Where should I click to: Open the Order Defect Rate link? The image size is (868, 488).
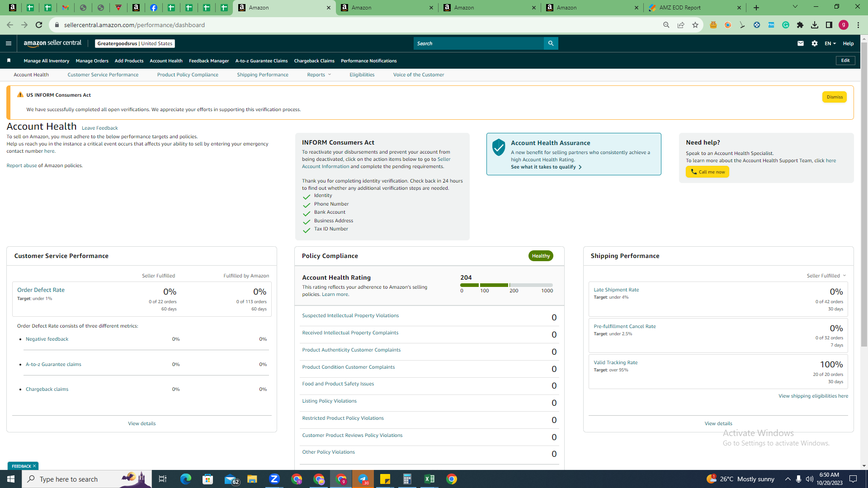(41, 290)
